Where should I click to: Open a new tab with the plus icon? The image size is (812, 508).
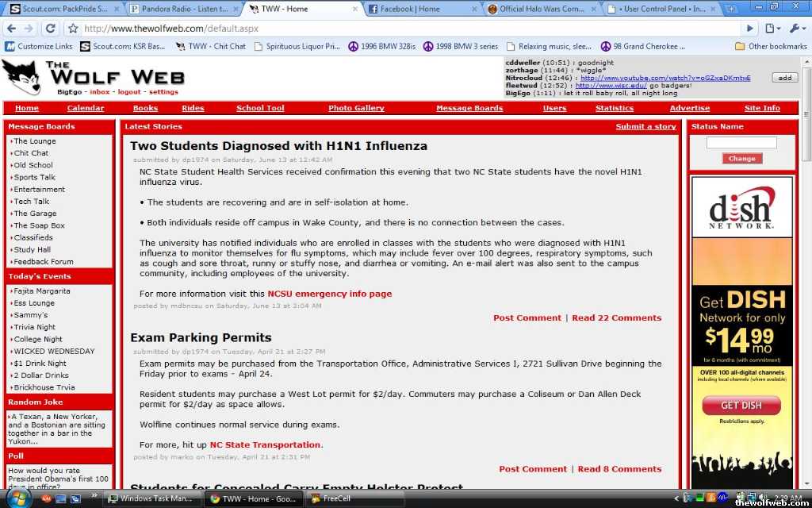729,9
